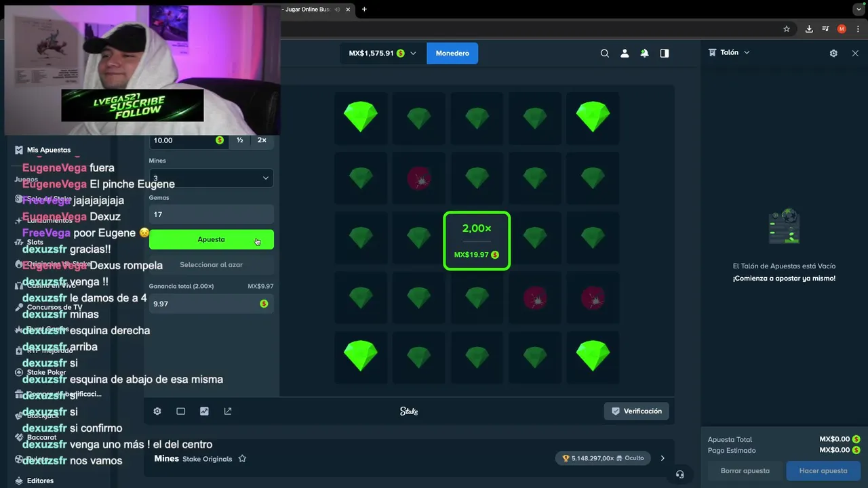Click the Apuesta Total MX$0.00 value

coord(835,439)
